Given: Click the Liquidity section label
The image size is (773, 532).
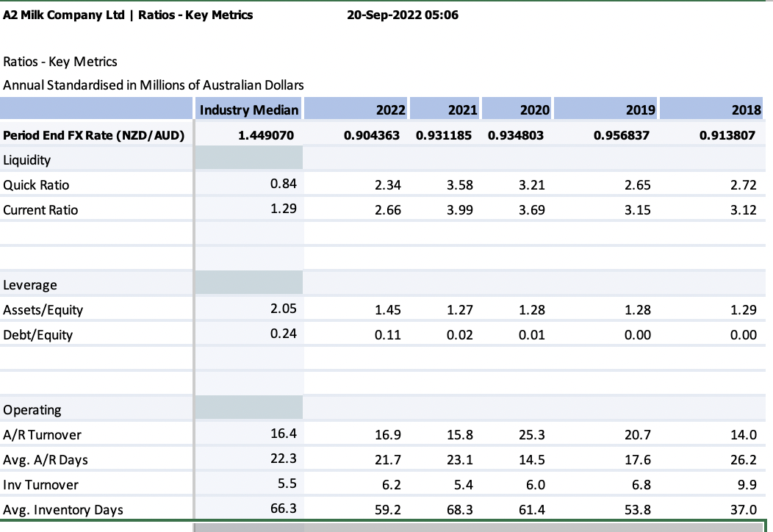Looking at the screenshot, I should [26, 160].
